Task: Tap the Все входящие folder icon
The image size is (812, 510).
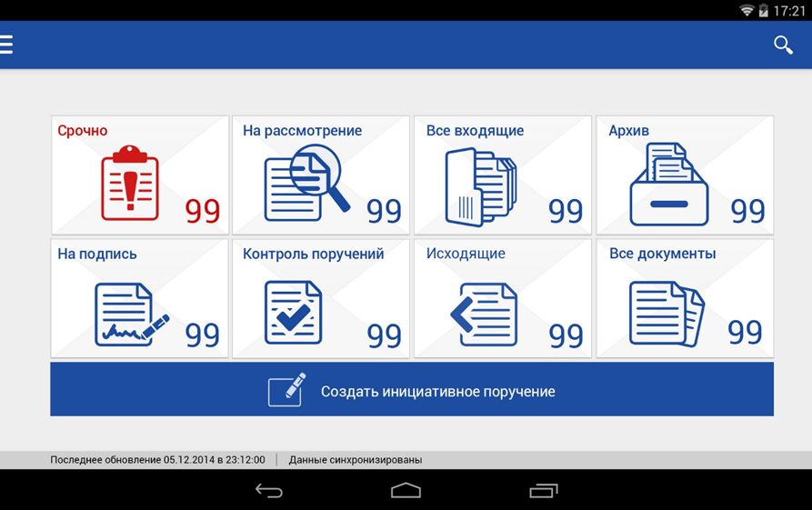Action: tap(480, 186)
